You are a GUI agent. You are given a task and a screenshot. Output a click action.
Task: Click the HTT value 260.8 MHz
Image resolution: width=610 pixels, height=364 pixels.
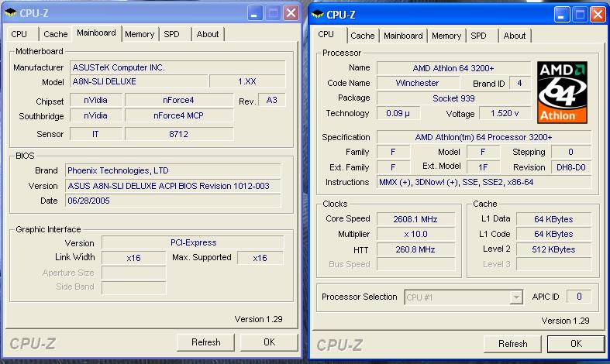pos(415,249)
